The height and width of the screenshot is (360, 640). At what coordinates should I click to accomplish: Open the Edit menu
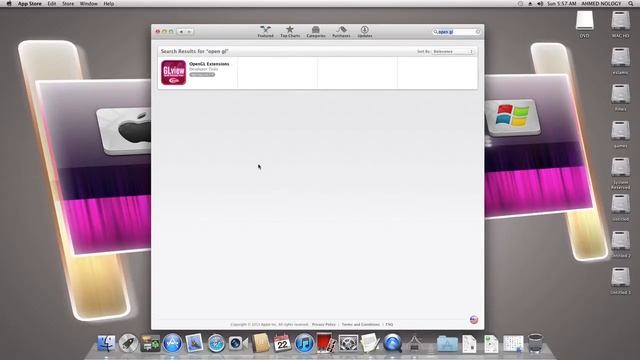pyautogui.click(x=52, y=3)
